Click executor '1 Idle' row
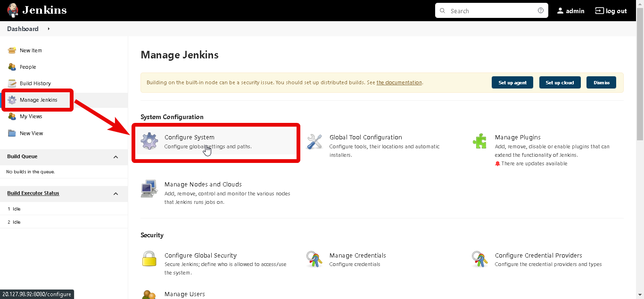Image resolution: width=644 pixels, height=299 pixels. (x=64, y=209)
